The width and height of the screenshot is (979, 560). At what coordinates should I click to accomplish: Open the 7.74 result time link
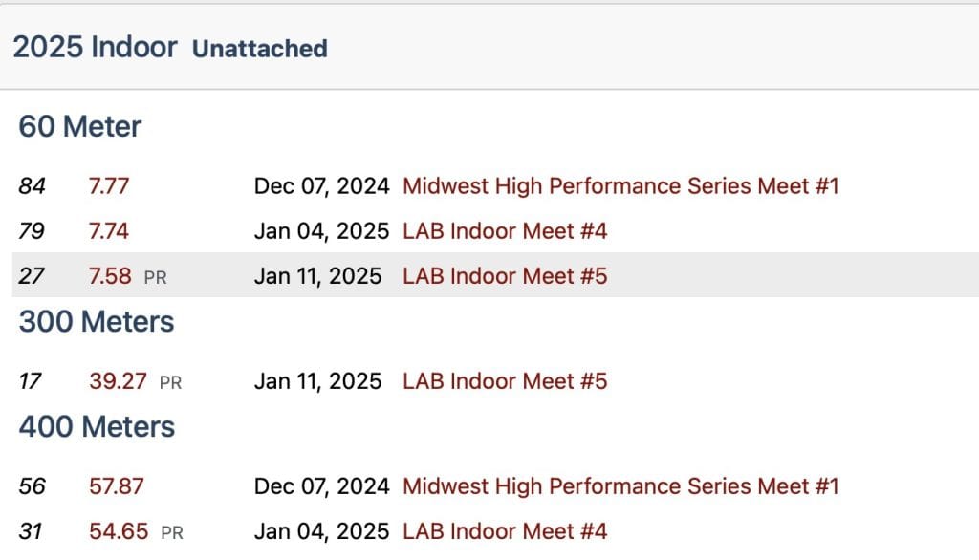[108, 231]
